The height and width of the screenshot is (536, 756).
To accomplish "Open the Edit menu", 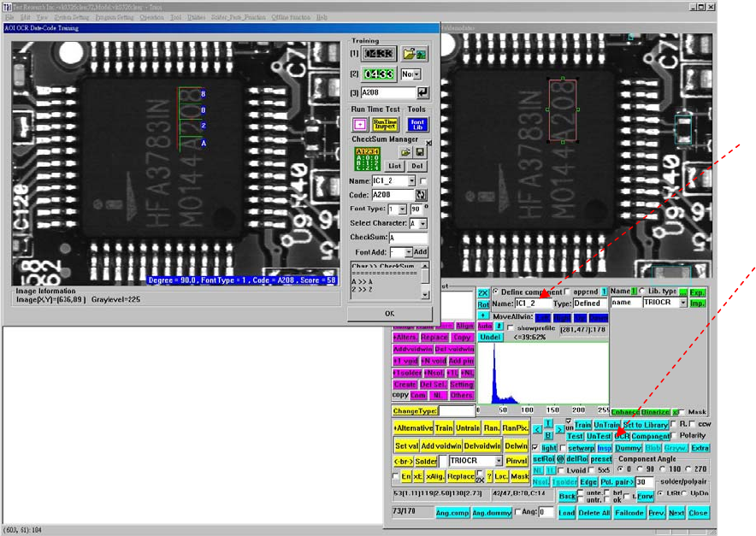I will point(25,17).
